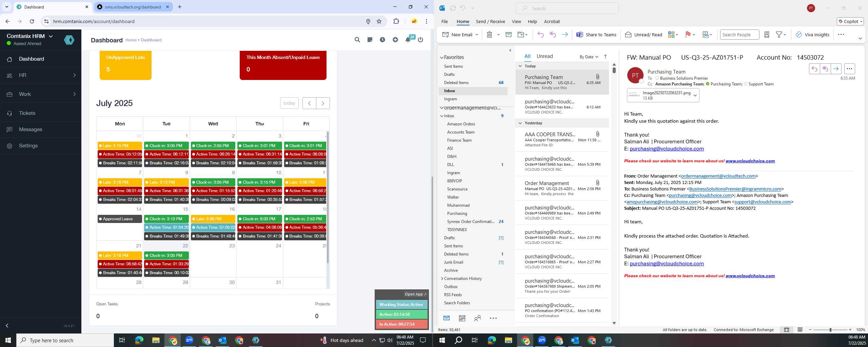Collapse the Yesterday group in message list
Viewport: 868px width, 347px height.
[x=520, y=123]
